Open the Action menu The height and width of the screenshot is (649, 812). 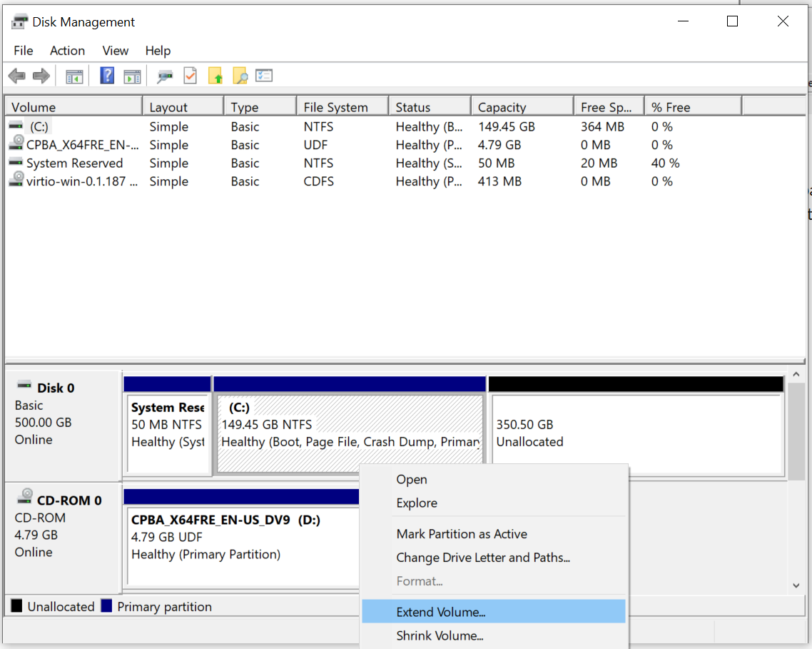[x=67, y=51]
